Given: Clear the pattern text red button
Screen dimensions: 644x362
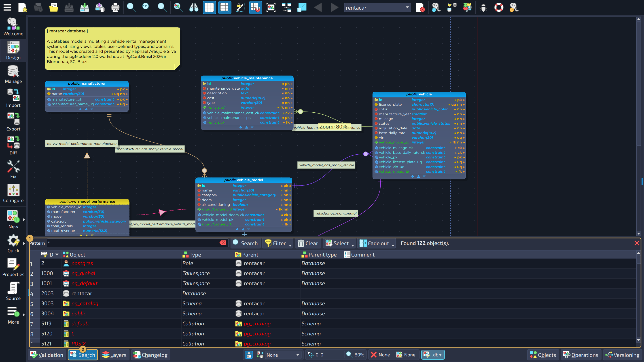Looking at the screenshot, I should click(x=223, y=243).
